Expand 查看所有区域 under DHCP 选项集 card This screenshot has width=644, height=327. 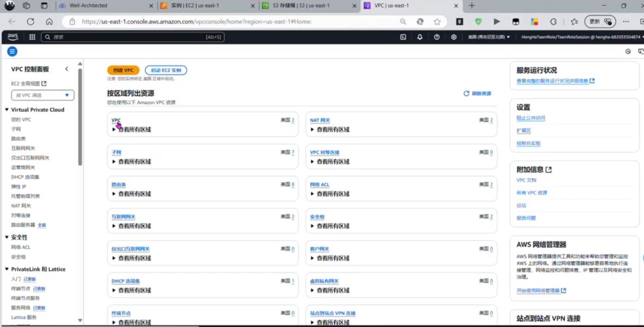click(132, 290)
